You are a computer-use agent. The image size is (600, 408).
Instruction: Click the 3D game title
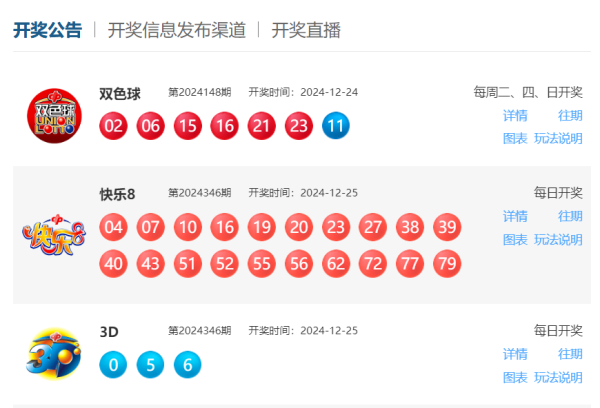tap(109, 332)
